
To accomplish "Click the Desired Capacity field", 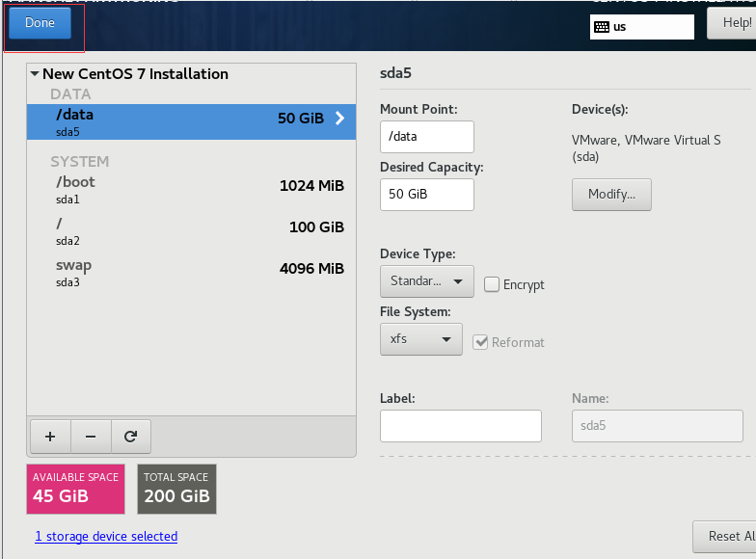I will 426,194.
